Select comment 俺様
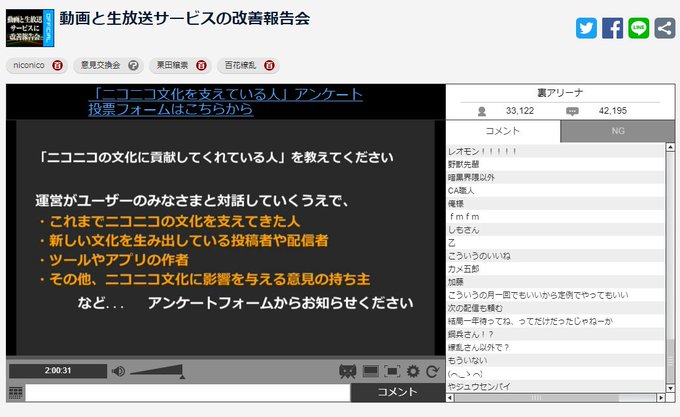 pos(555,203)
